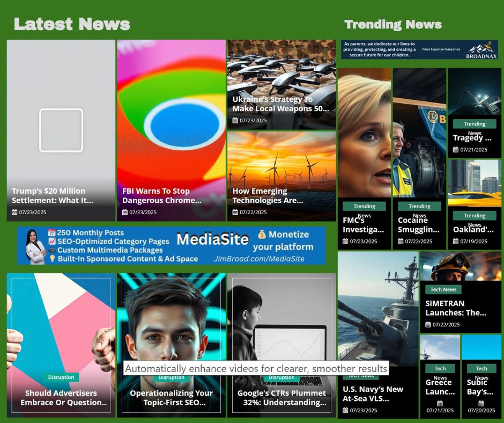Click the 07/23/2025 date on FBI Warns card

(143, 212)
